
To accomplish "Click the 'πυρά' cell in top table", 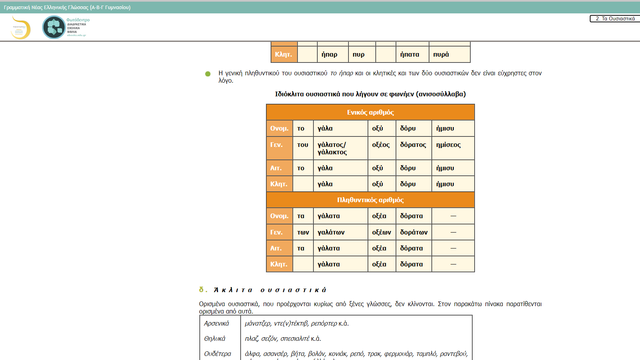I will pyautogui.click(x=449, y=54).
